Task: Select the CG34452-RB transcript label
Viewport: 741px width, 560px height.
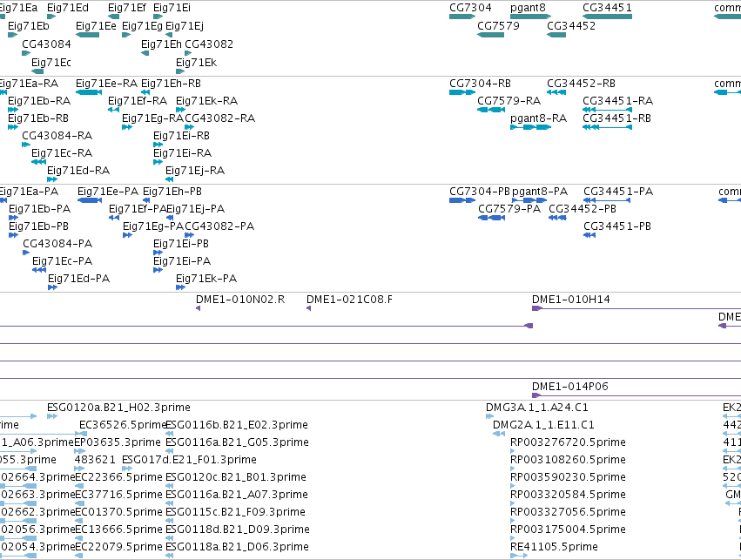Action: (582, 84)
